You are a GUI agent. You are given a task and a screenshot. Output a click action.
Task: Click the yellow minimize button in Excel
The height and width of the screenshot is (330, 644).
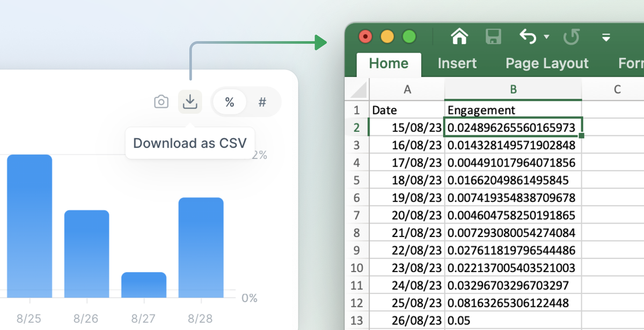tap(387, 37)
